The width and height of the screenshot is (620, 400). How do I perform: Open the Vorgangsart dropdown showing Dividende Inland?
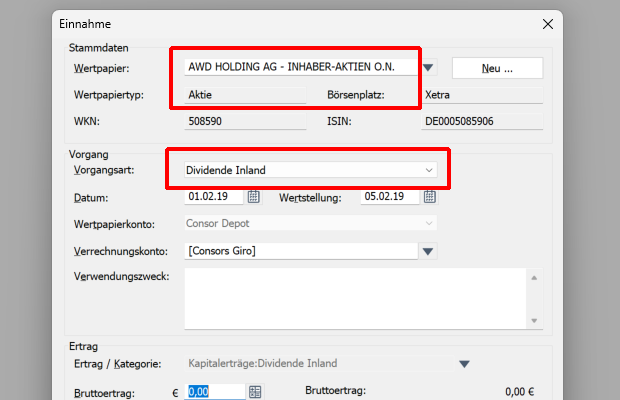tap(311, 170)
